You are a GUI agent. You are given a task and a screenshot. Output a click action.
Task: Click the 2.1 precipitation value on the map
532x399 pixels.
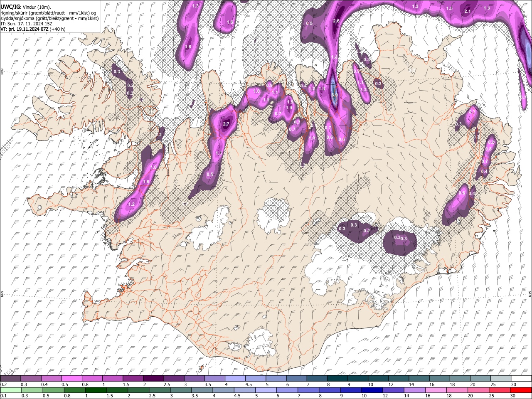[x=468, y=11]
